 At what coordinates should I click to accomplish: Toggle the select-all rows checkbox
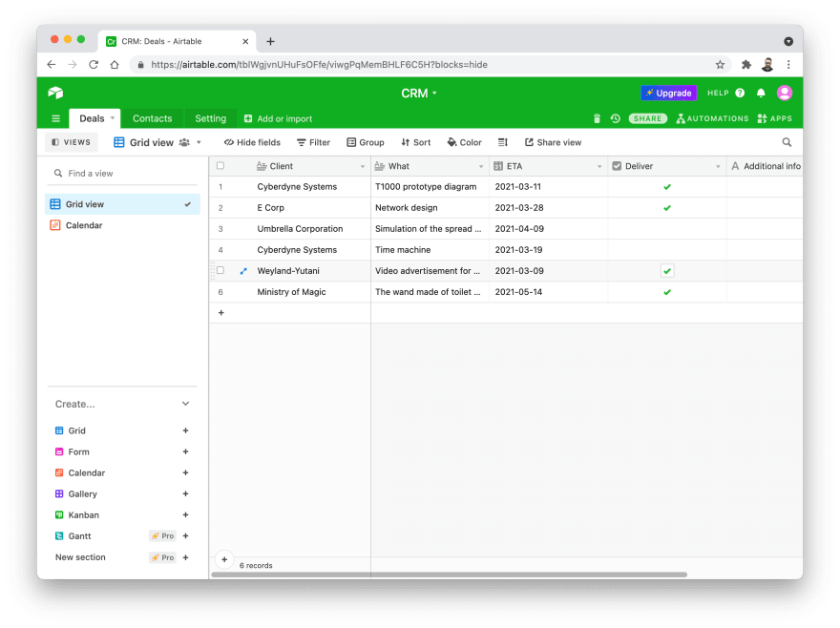(220, 165)
